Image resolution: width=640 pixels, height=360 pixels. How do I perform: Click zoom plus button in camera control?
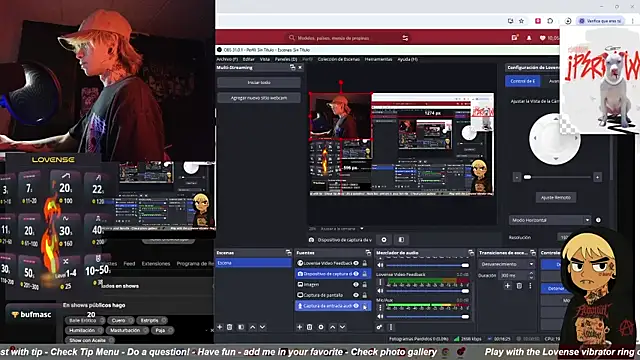(597, 177)
